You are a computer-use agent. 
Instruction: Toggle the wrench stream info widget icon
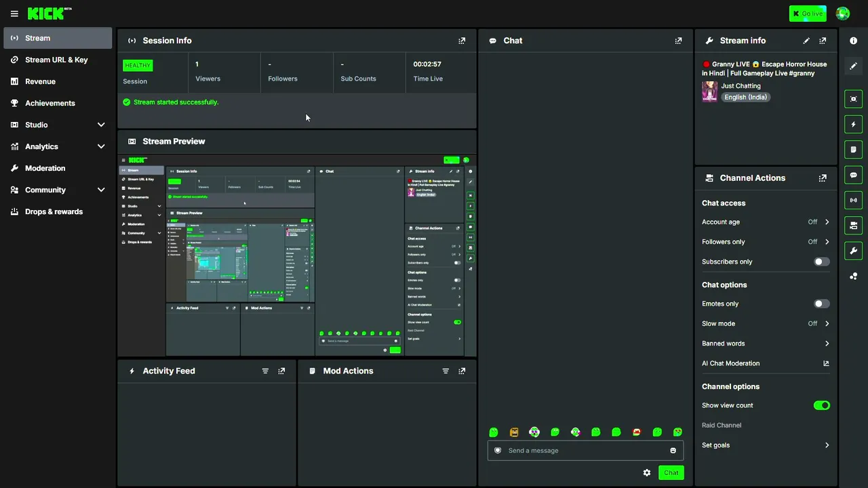[x=854, y=251]
